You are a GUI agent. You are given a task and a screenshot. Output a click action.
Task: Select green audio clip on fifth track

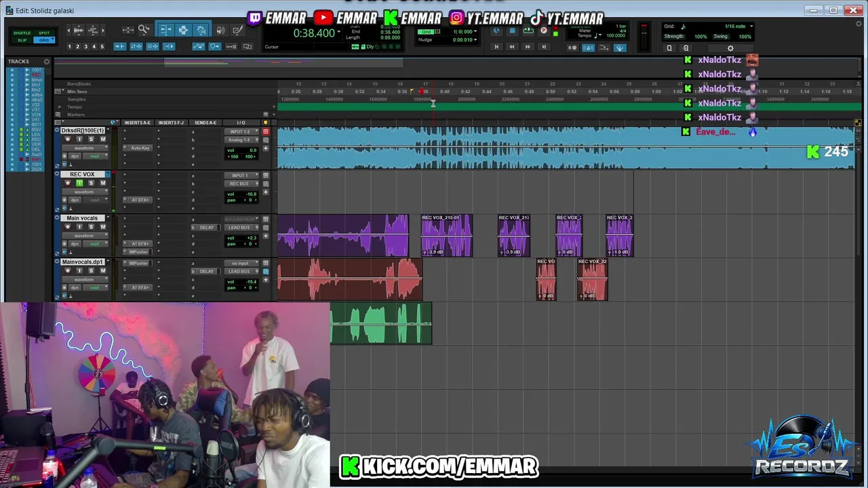click(x=381, y=323)
